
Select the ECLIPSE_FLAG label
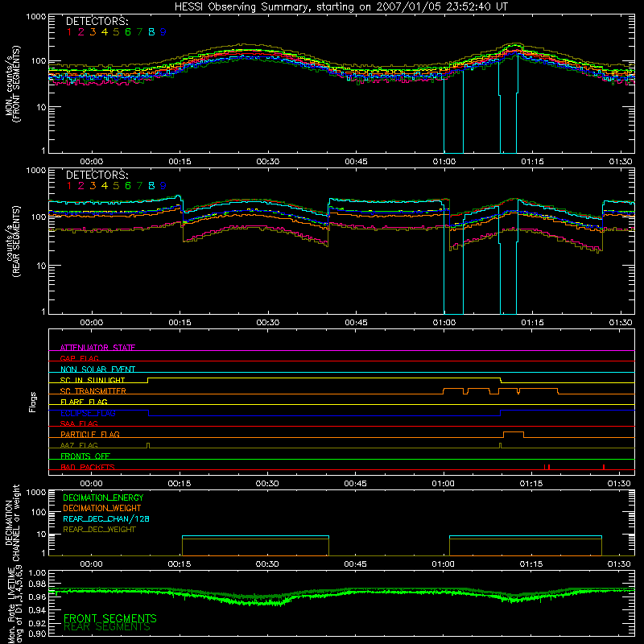coord(88,413)
